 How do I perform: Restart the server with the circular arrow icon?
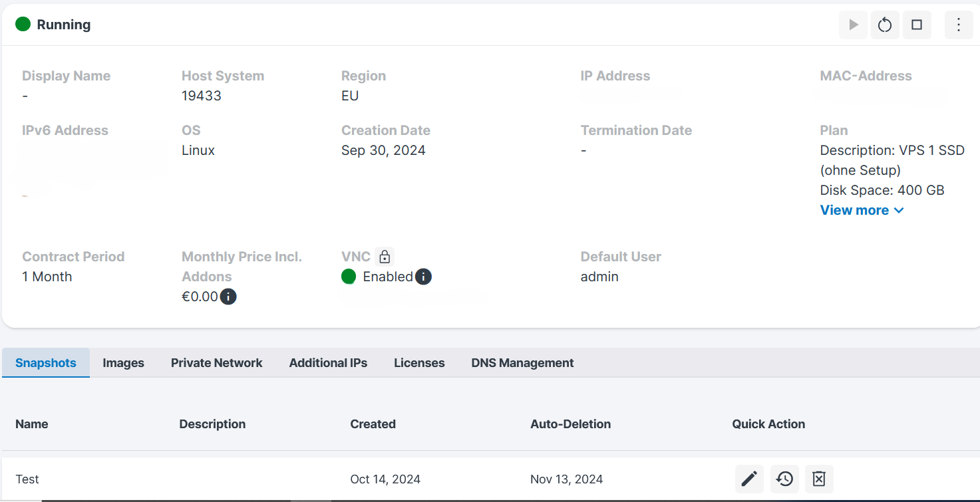(x=885, y=25)
